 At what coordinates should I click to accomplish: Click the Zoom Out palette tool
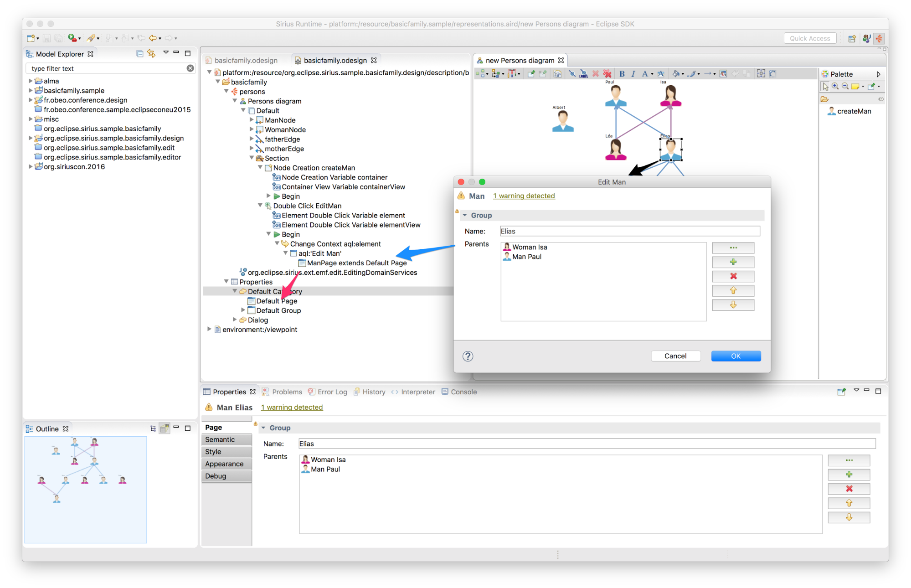tap(845, 87)
